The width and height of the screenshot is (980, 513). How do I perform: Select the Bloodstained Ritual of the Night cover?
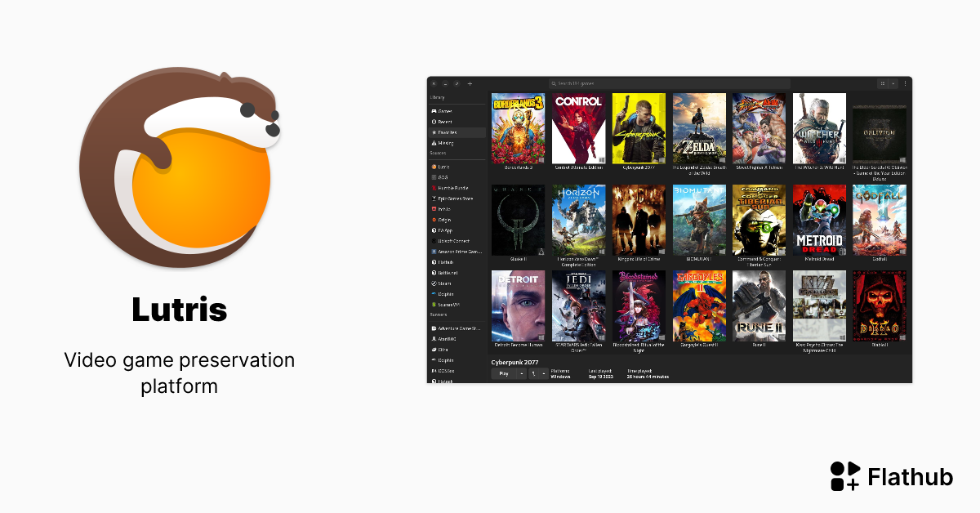coord(639,306)
